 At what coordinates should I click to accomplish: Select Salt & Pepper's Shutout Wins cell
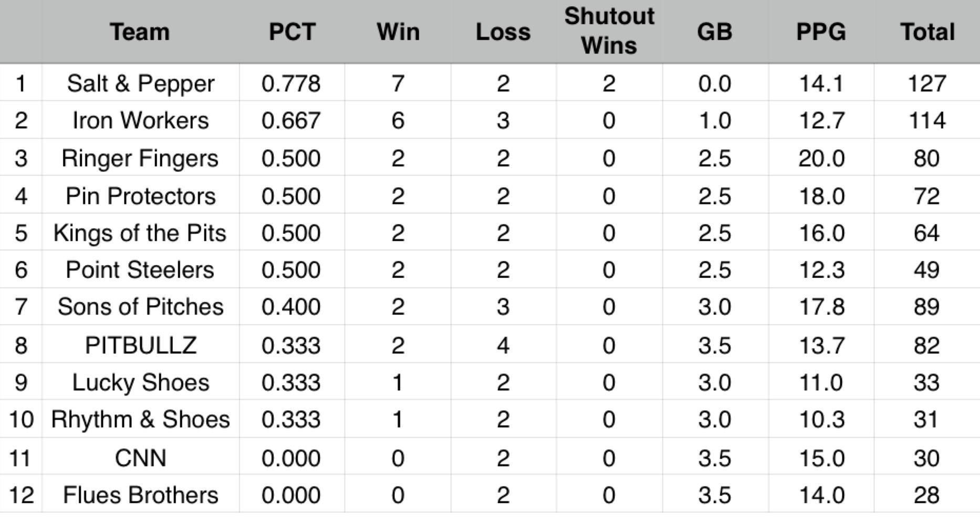(609, 83)
